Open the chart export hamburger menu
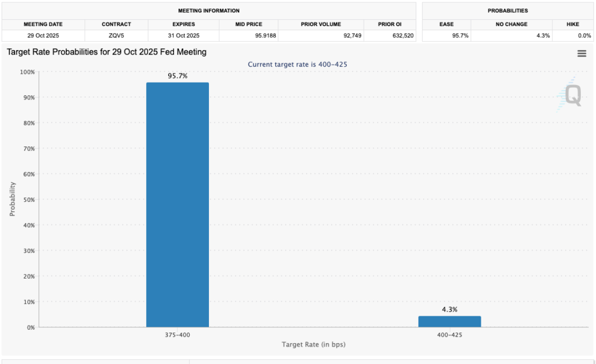 [x=581, y=53]
